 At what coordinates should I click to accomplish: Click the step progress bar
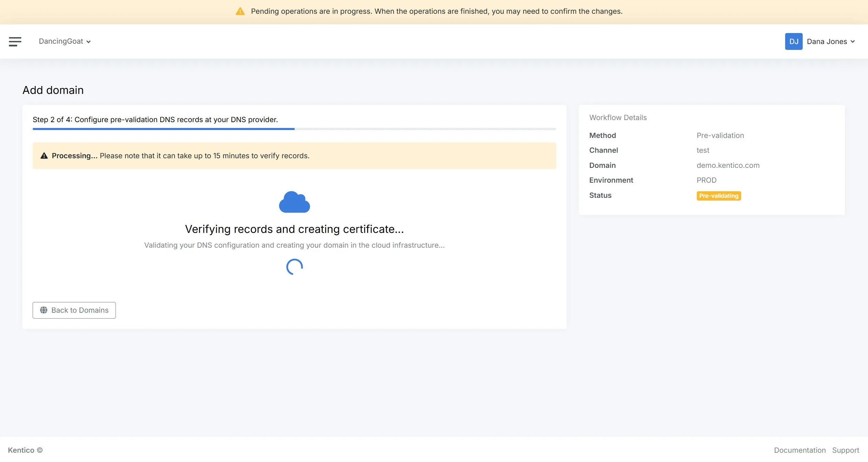294,129
